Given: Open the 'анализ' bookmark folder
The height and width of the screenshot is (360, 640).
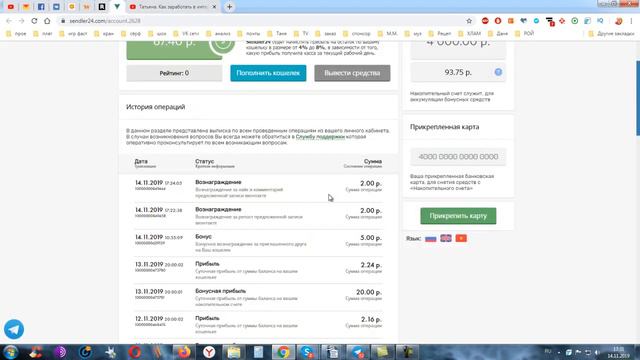Looking at the screenshot, I should point(218,33).
